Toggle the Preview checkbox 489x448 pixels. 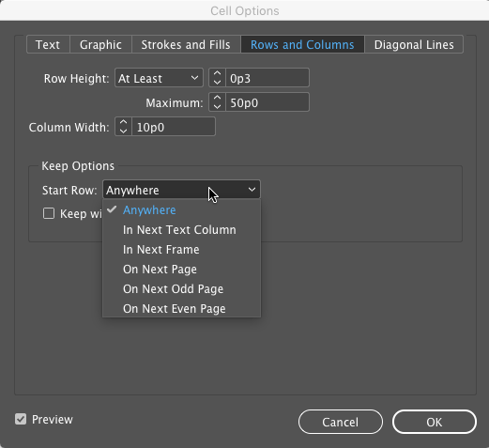[x=21, y=419]
